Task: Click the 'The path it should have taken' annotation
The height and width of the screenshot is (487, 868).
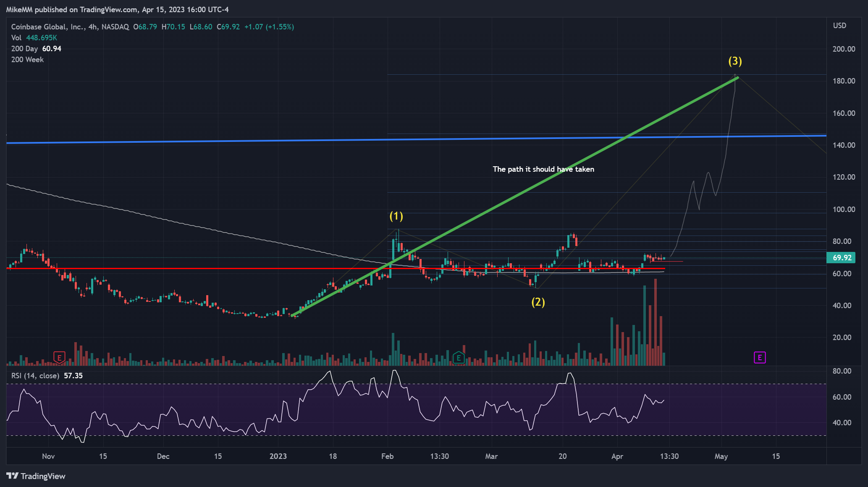Action: (543, 169)
